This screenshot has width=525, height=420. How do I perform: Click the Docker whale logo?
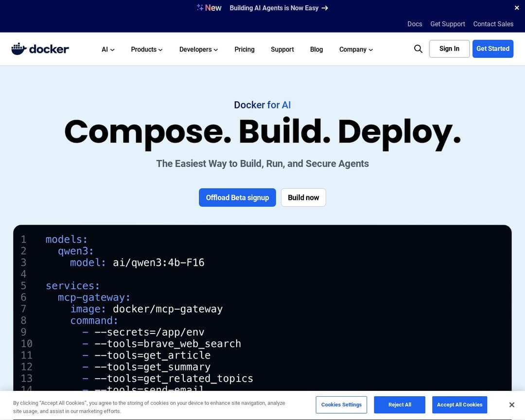[40, 49]
